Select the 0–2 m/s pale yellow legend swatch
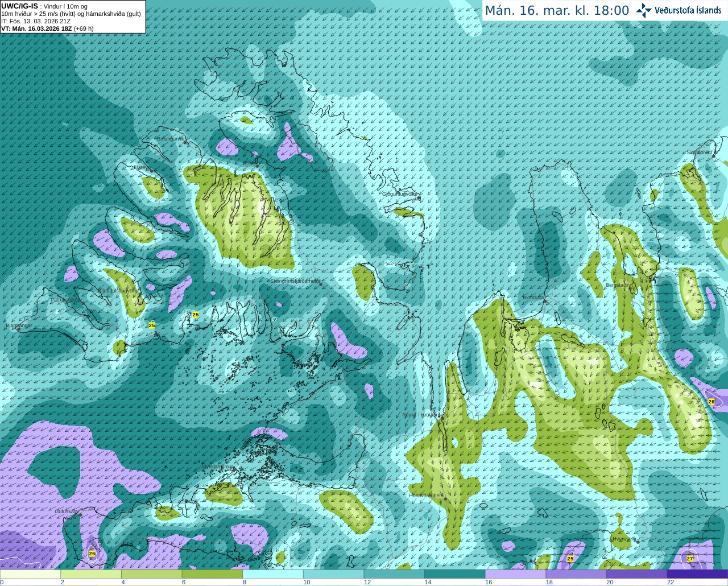728x586 pixels. click(x=30, y=574)
